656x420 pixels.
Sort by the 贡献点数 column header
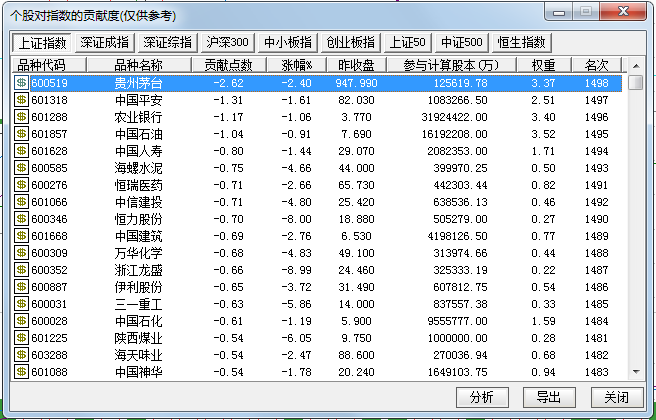(228, 65)
